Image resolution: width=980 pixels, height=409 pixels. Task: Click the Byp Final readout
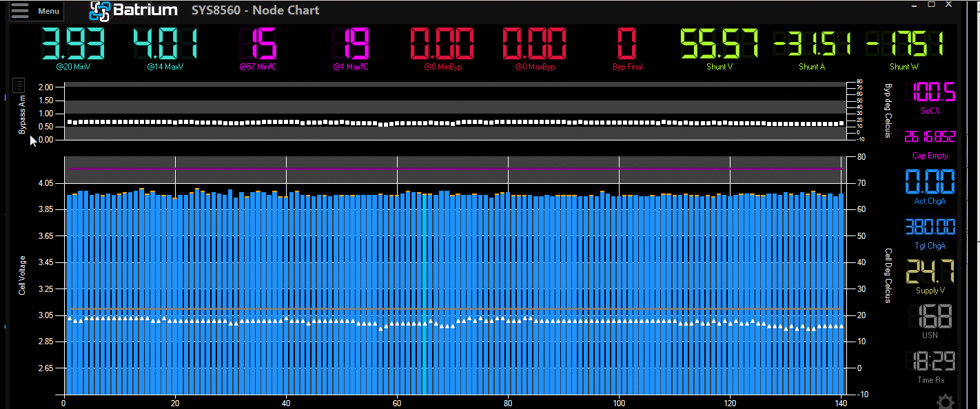(x=627, y=44)
